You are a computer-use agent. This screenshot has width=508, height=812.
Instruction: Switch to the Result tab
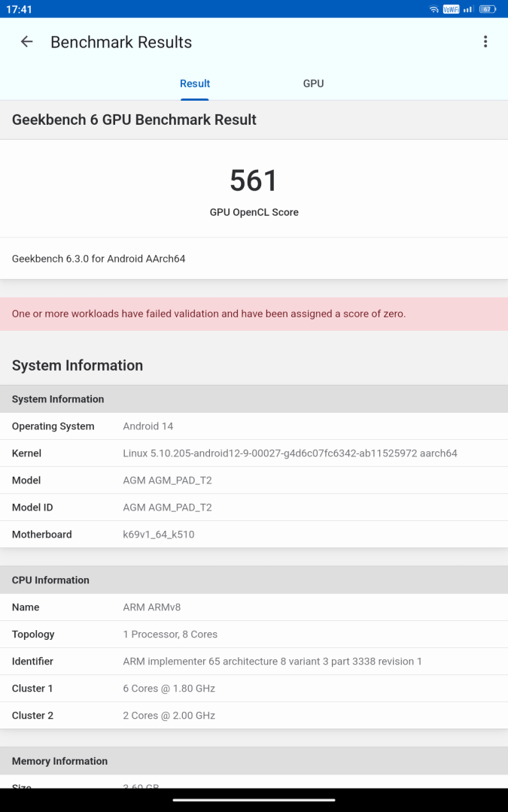(195, 84)
